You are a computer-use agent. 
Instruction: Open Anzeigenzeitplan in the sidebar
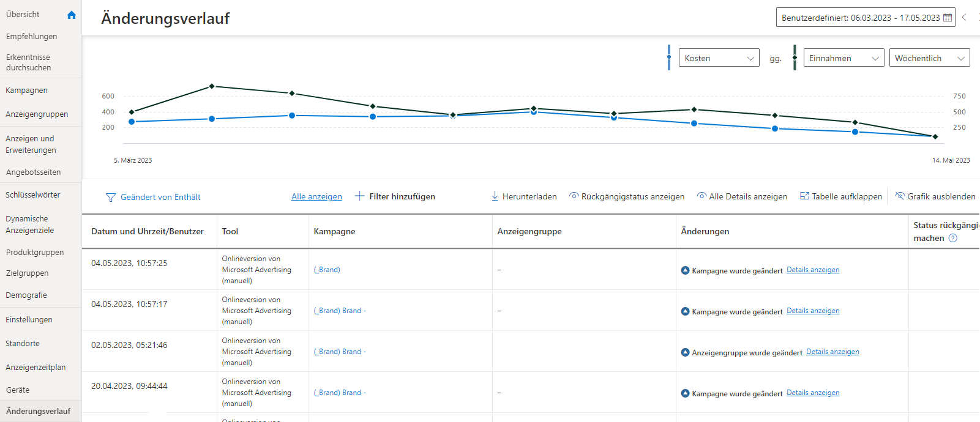click(36, 368)
